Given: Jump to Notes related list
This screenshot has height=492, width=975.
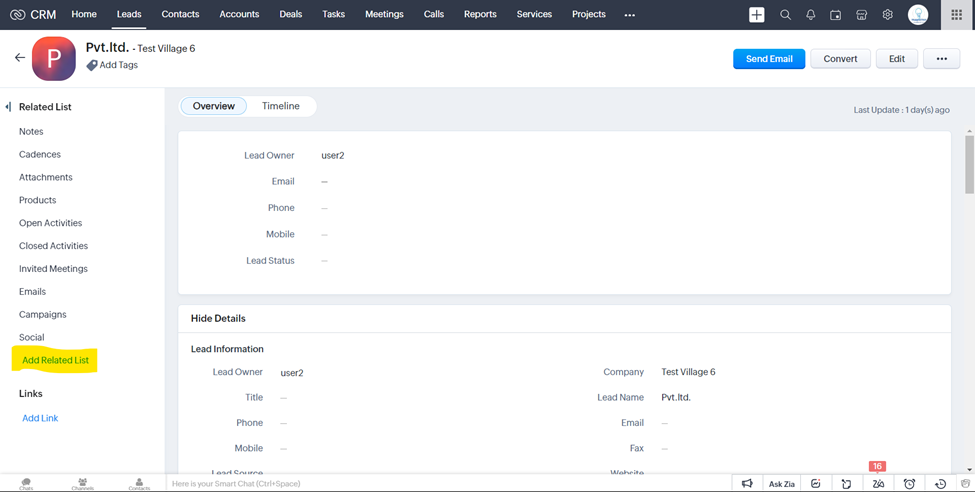Looking at the screenshot, I should 31,131.
